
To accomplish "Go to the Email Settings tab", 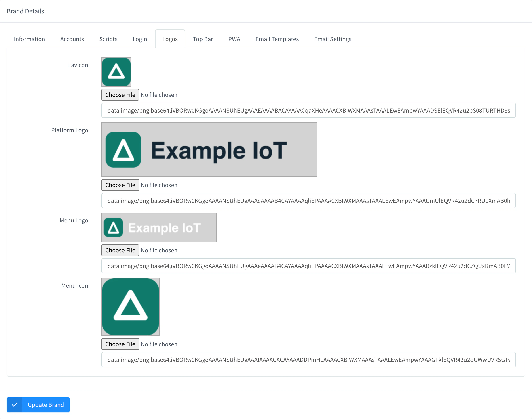I will pos(333,39).
